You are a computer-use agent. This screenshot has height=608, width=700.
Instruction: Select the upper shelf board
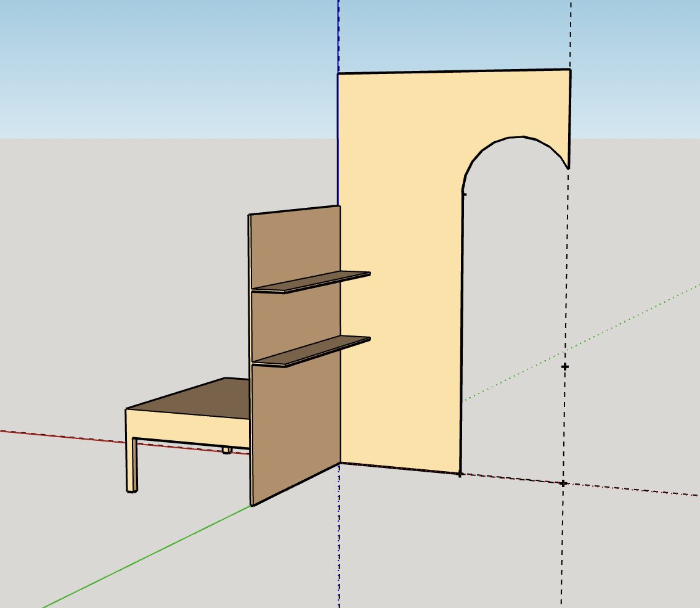pos(312,282)
